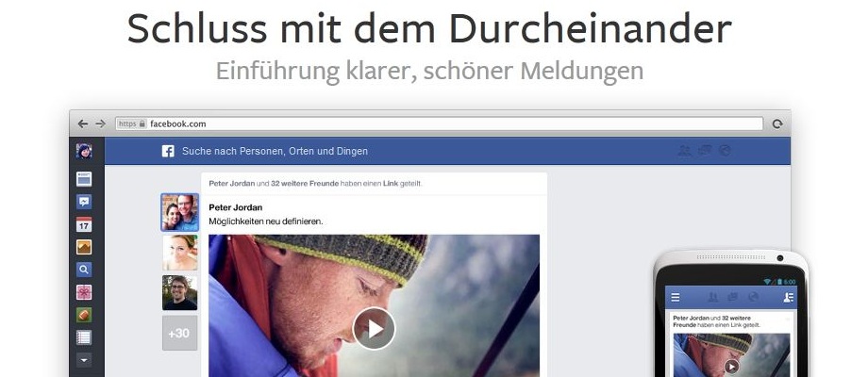Open the notes list sidebar icon
The width and height of the screenshot is (868, 377).
[x=84, y=337]
